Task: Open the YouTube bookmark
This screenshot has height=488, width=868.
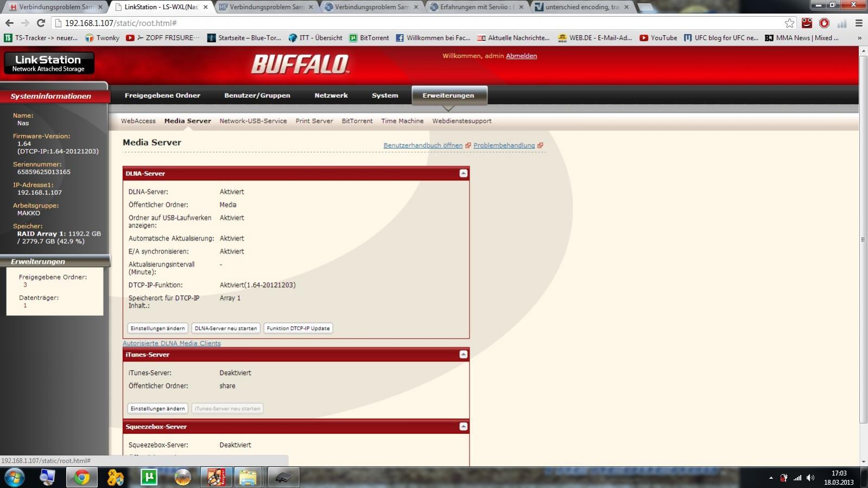Action: point(658,38)
